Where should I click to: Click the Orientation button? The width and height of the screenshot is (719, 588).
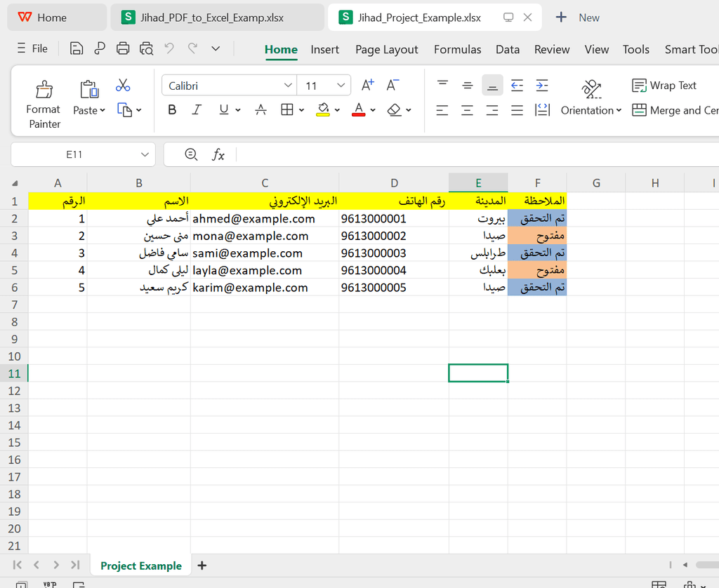[591, 110]
